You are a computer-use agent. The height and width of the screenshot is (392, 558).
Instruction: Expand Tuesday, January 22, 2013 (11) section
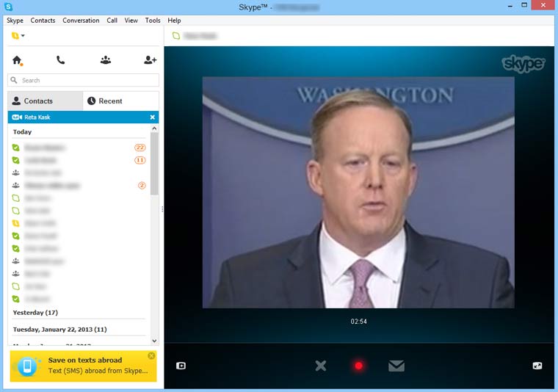coord(59,330)
